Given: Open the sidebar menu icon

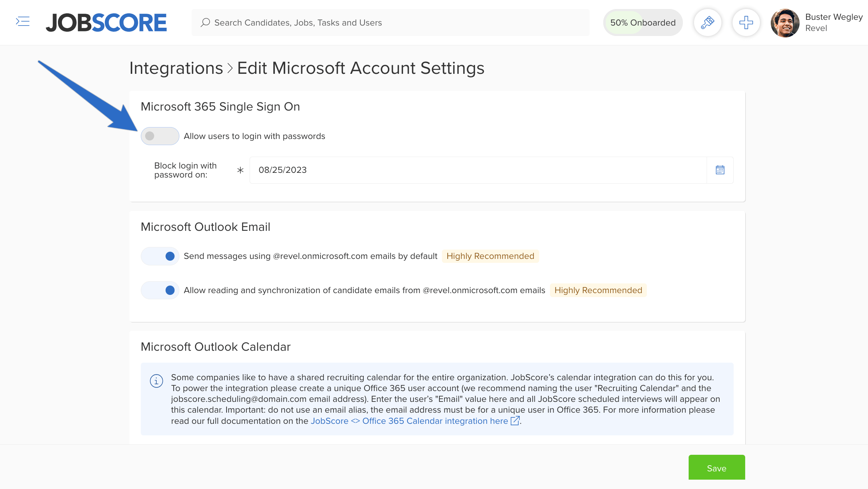Looking at the screenshot, I should (23, 22).
